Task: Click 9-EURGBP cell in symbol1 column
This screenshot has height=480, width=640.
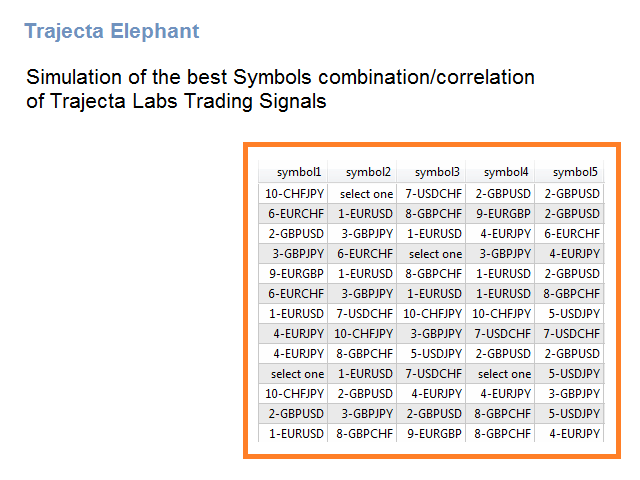Action: point(293,274)
